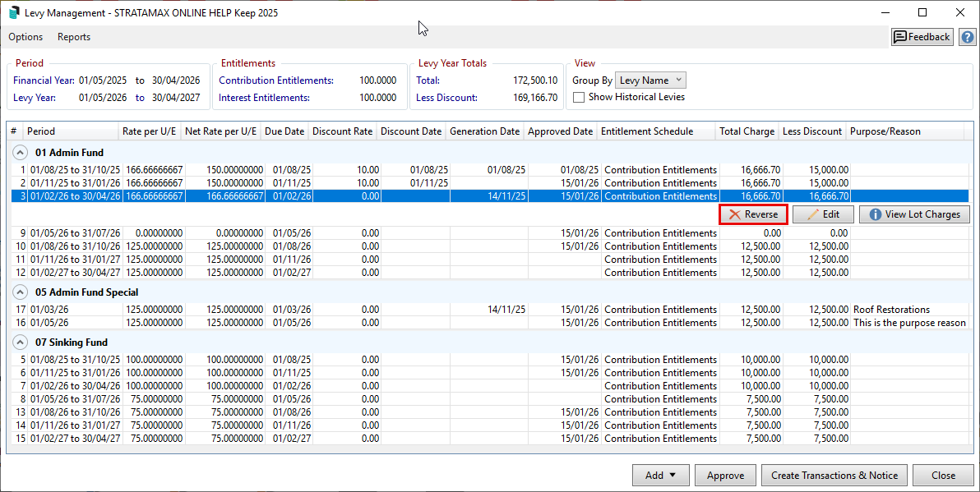Image resolution: width=980 pixels, height=492 pixels.
Task: Click View Lot Charges button
Action: (914, 214)
